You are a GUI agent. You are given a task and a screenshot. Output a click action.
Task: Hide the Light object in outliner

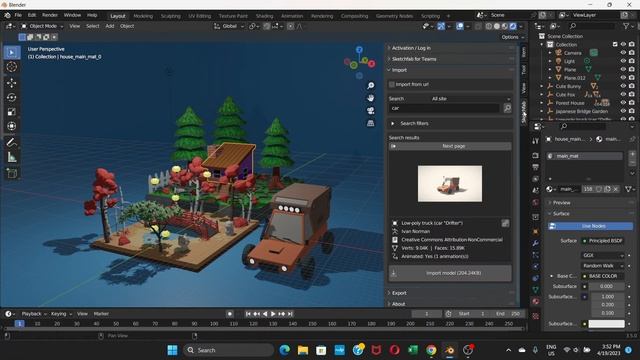click(623, 61)
